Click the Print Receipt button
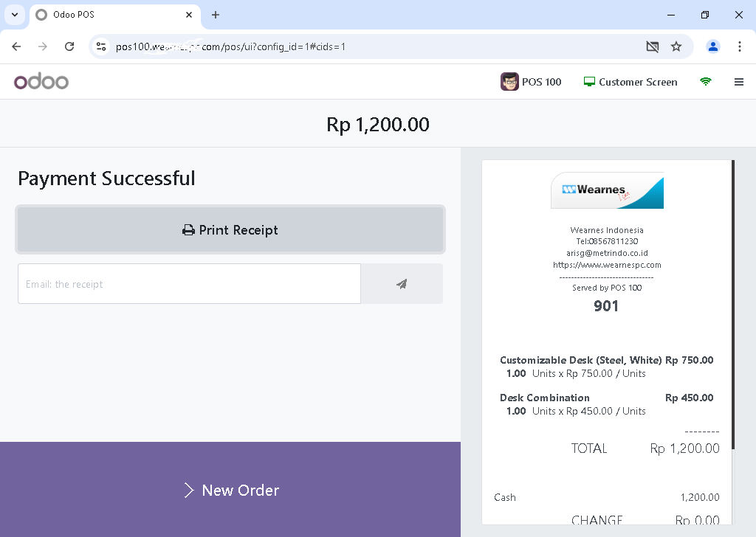This screenshot has width=756, height=537. pyautogui.click(x=230, y=229)
